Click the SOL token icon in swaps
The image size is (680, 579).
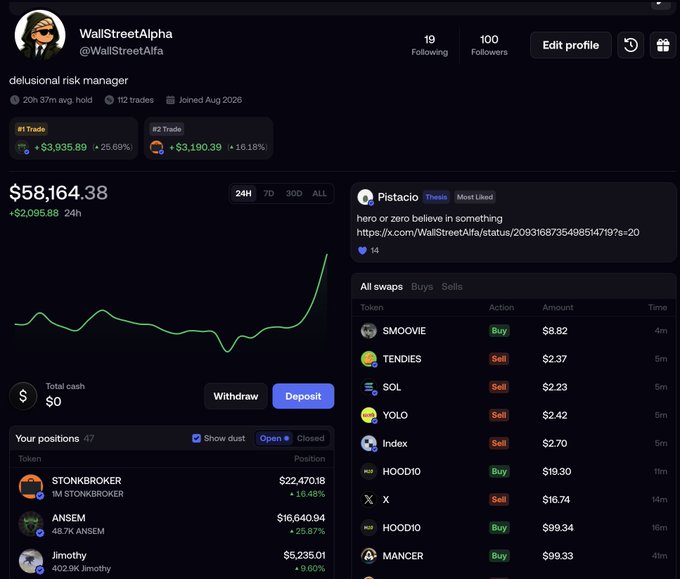[x=369, y=387]
